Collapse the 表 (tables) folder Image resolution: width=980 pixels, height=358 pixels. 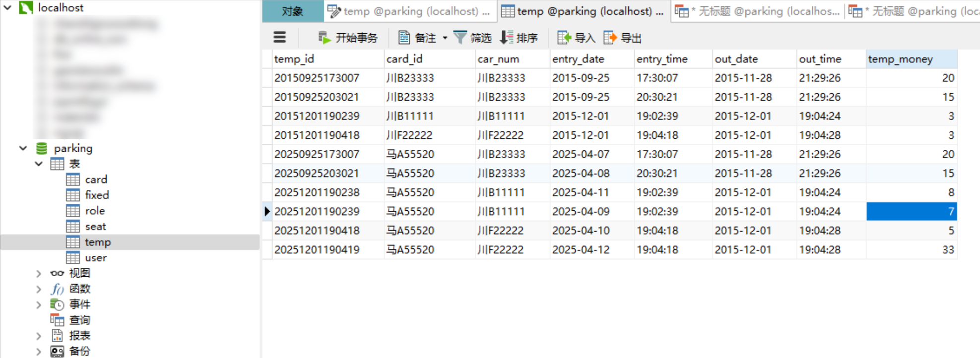(39, 164)
